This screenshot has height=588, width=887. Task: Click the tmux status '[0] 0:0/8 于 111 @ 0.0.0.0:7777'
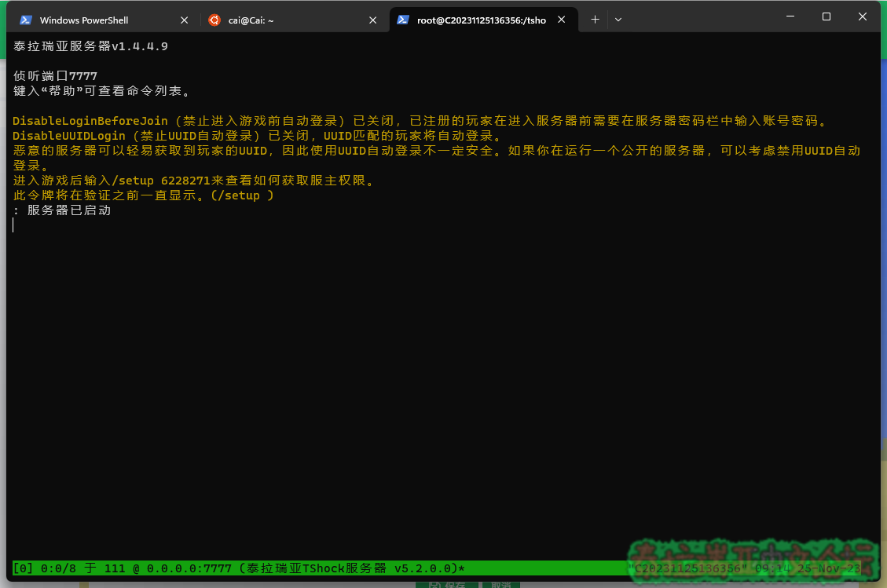pos(123,568)
